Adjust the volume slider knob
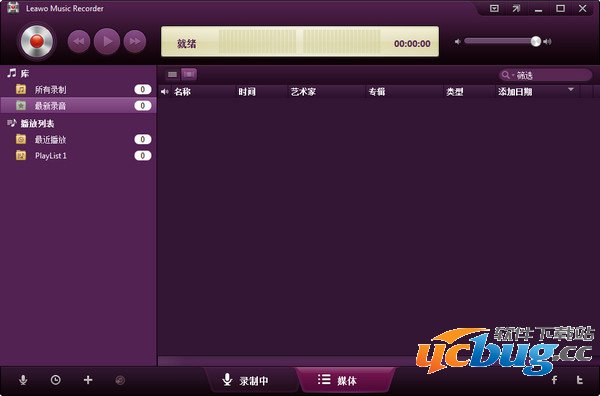 pyautogui.click(x=536, y=41)
